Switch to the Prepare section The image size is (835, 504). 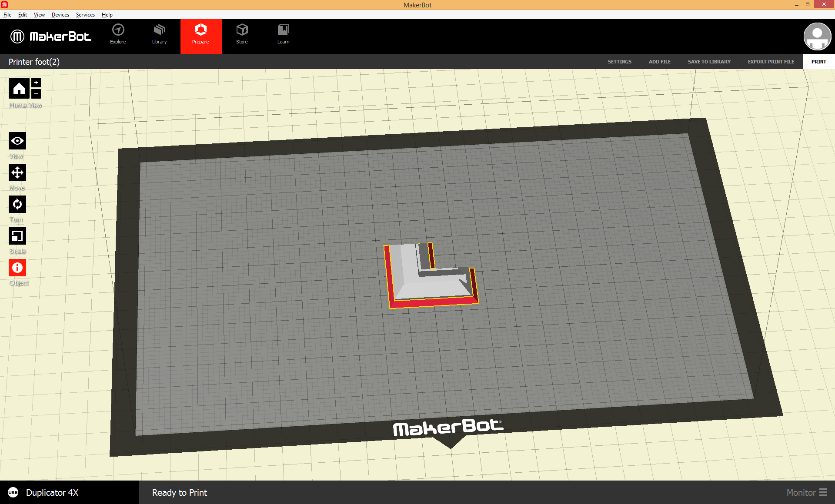(201, 36)
